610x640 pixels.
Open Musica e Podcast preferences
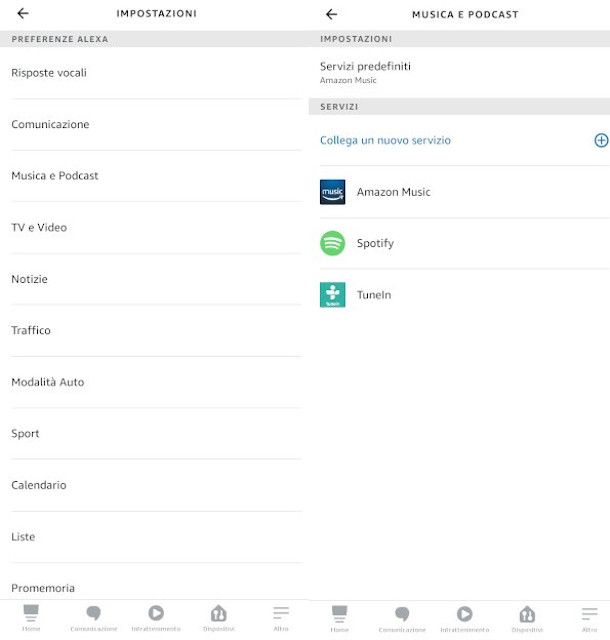(x=156, y=176)
